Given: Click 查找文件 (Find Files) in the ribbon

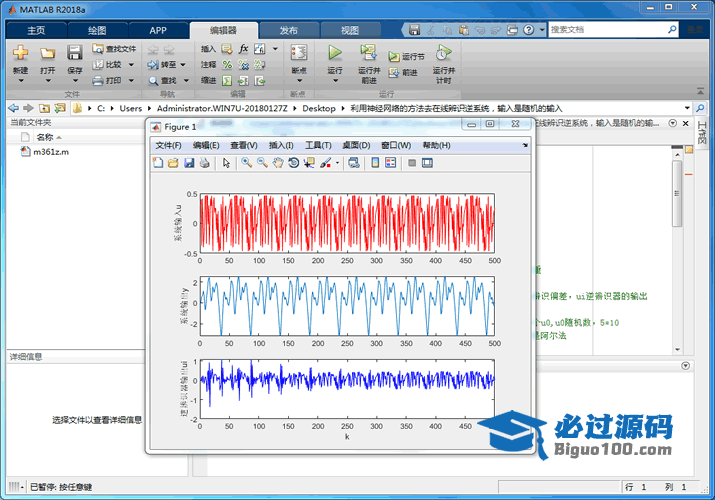Looking at the screenshot, I should [x=114, y=49].
